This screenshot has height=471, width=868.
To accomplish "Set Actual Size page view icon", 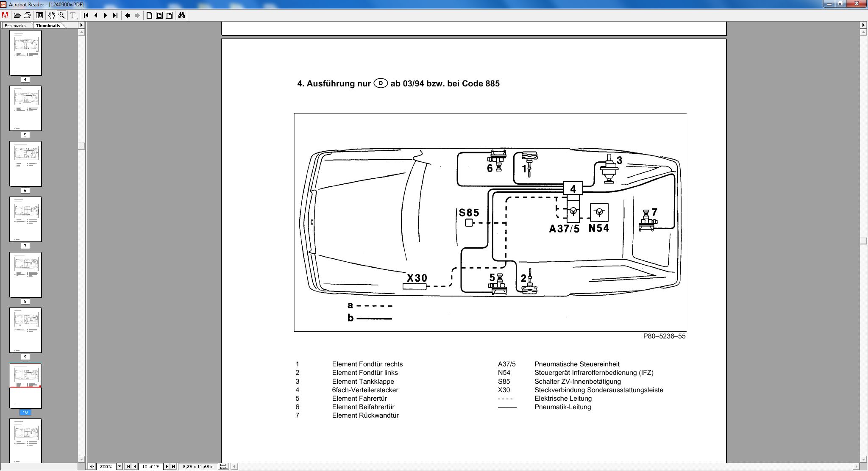I will point(149,15).
